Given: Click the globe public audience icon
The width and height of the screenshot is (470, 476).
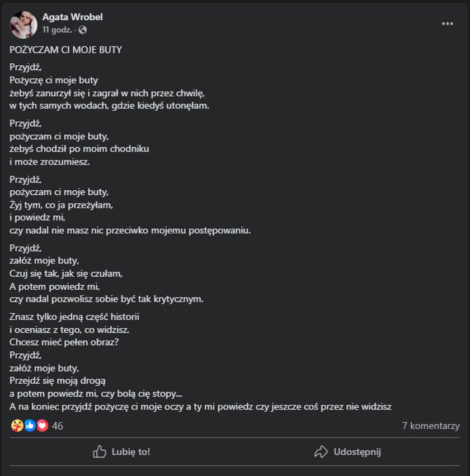Looking at the screenshot, I should click(x=83, y=30).
